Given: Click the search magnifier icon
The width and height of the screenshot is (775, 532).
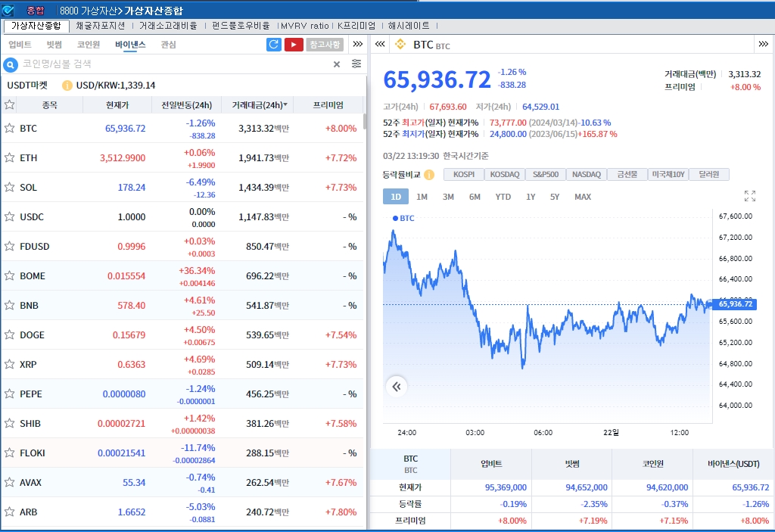Looking at the screenshot, I should [11, 64].
